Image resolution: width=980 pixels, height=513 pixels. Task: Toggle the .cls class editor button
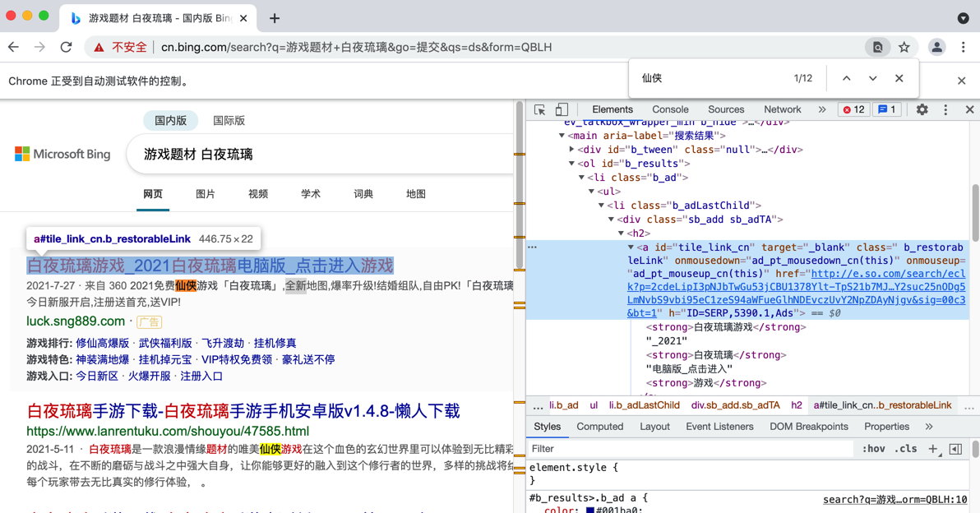click(x=906, y=449)
